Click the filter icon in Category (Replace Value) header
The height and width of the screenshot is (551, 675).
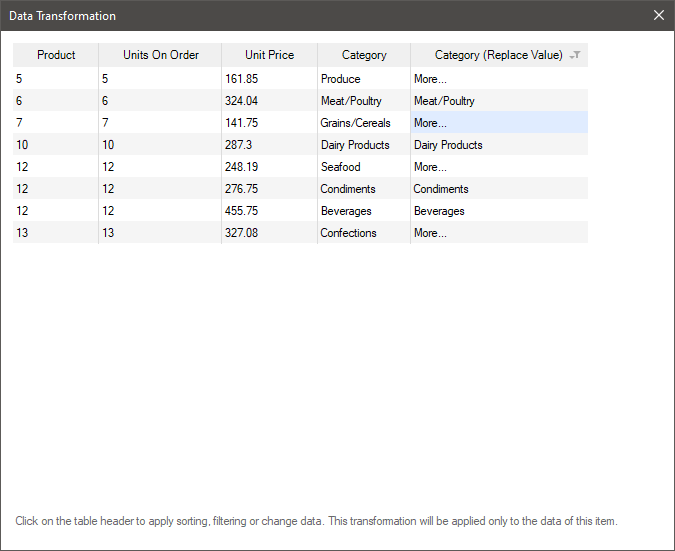click(574, 56)
